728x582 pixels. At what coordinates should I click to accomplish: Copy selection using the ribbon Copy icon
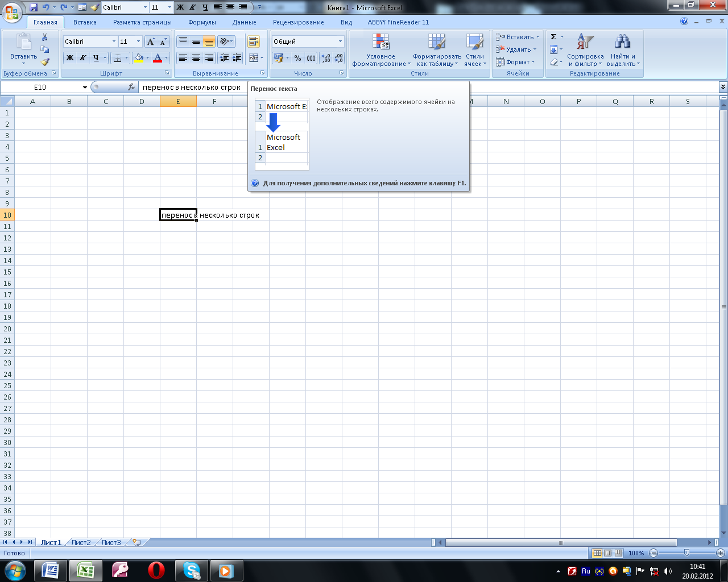tap(45, 49)
